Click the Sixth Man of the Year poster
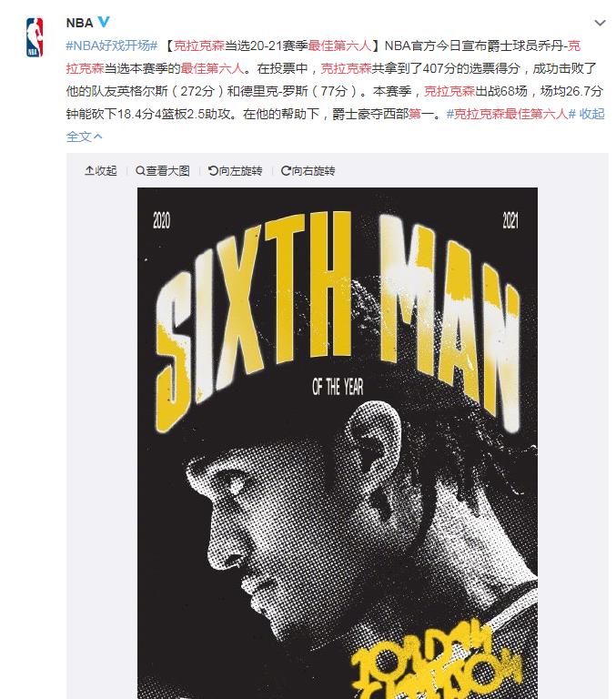This screenshot has width=616, height=699. [x=338, y=443]
